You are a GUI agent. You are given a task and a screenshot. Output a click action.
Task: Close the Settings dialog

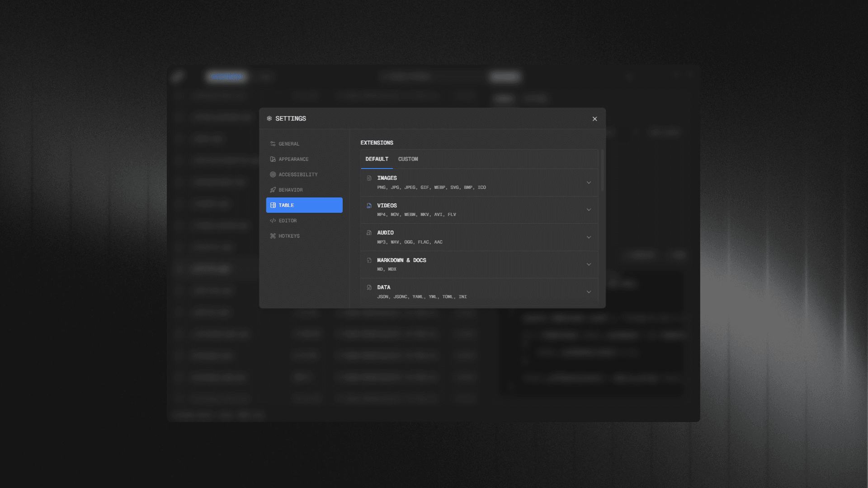[x=594, y=119]
